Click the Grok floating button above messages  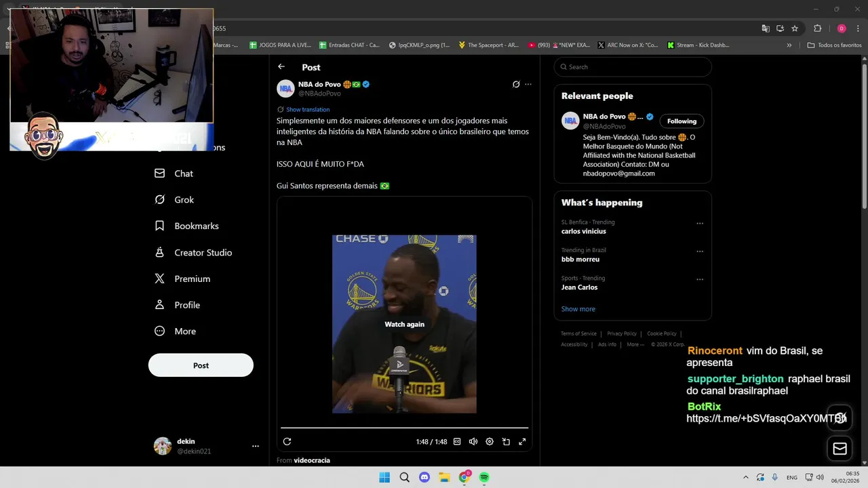[840, 417]
